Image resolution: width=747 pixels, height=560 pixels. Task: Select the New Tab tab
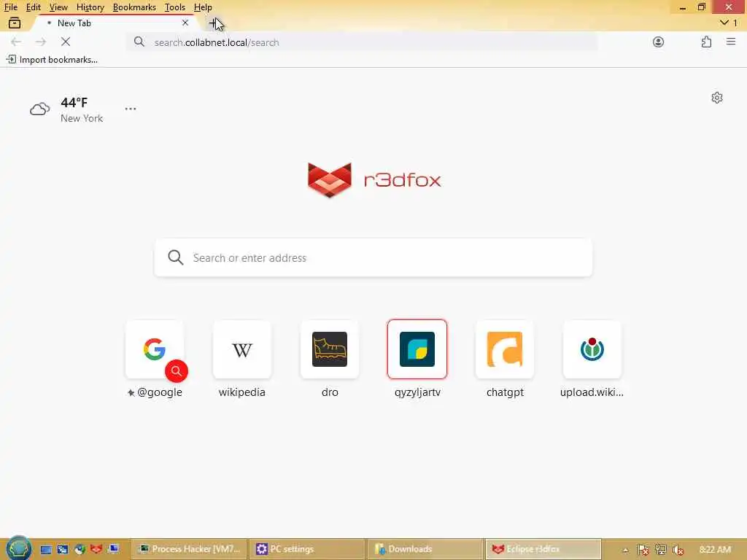(115, 23)
